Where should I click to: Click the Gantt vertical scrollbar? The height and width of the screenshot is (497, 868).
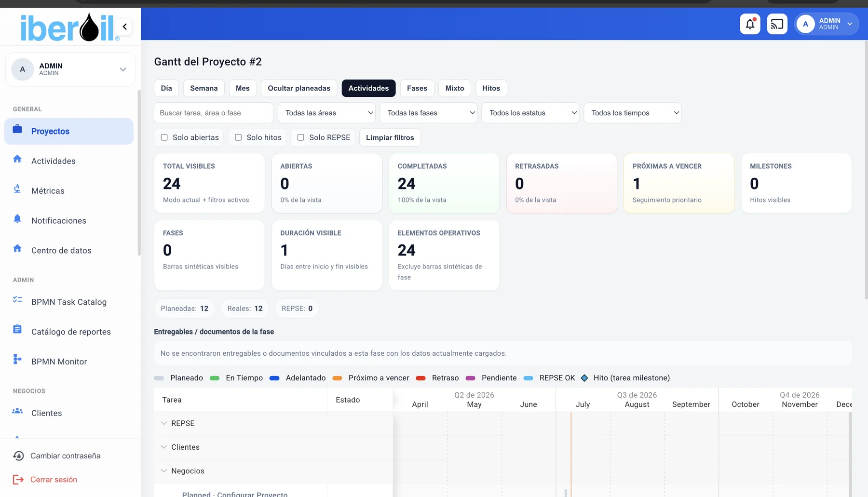tap(850, 453)
